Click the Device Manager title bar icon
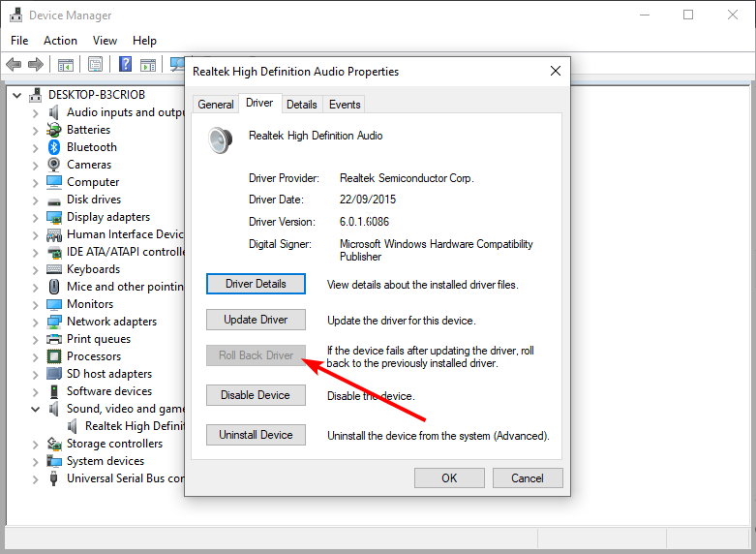Screen dimensions: 756x554 pyautogui.click(x=15, y=15)
